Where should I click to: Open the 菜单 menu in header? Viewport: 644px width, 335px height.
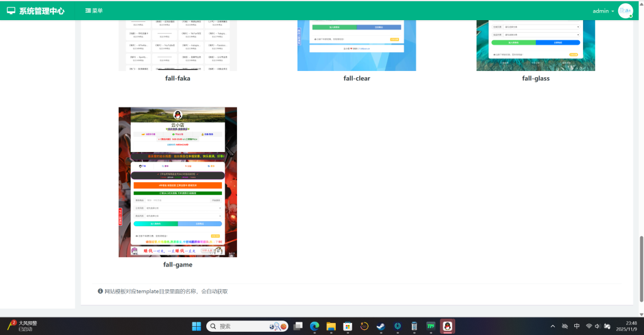coord(94,11)
